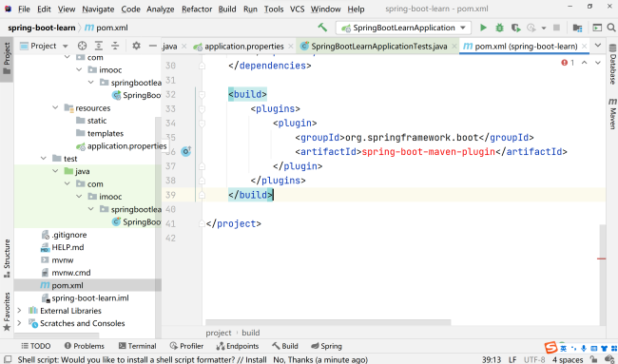Open the Navigate menu
This screenshot has width=618, height=364.
[x=98, y=9]
